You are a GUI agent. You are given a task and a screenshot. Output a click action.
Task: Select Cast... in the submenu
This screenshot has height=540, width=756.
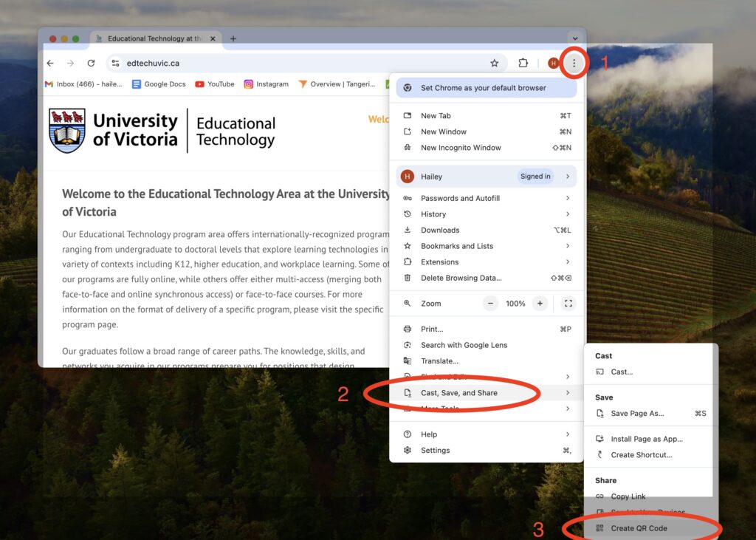click(651, 372)
